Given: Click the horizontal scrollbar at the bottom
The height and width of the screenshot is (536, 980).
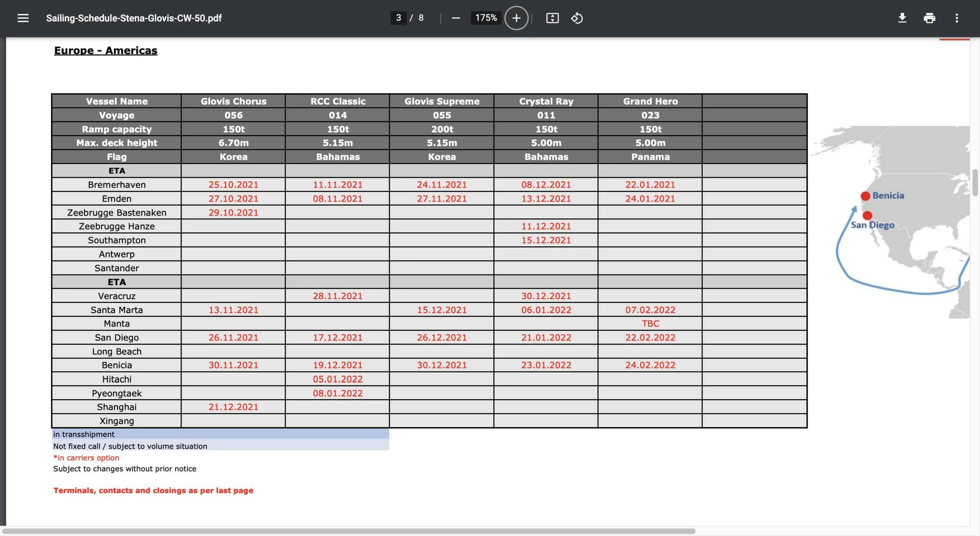Looking at the screenshot, I should coord(348,531).
